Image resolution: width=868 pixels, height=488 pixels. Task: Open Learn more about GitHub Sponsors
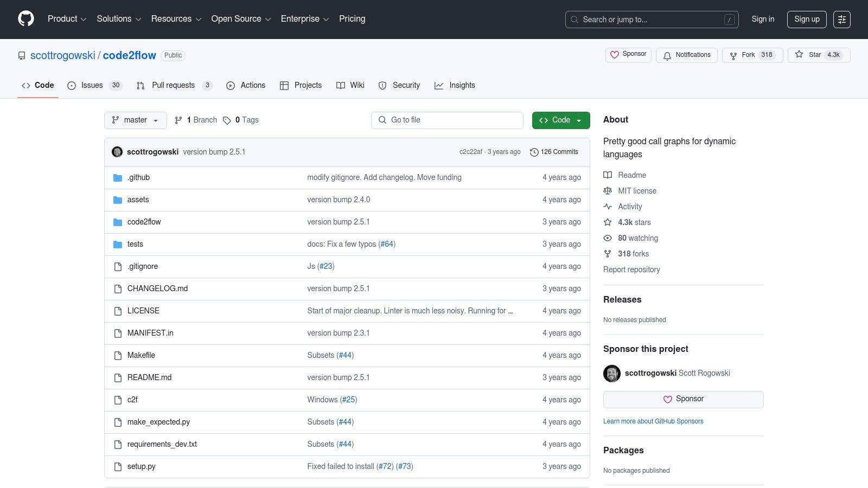[x=653, y=421]
